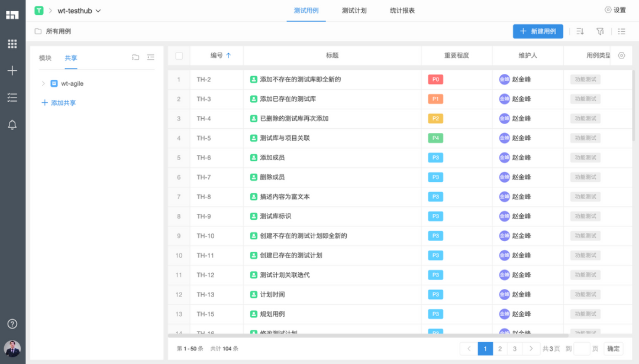
Task: Select page 1 in pagination
Action: pyautogui.click(x=485, y=349)
